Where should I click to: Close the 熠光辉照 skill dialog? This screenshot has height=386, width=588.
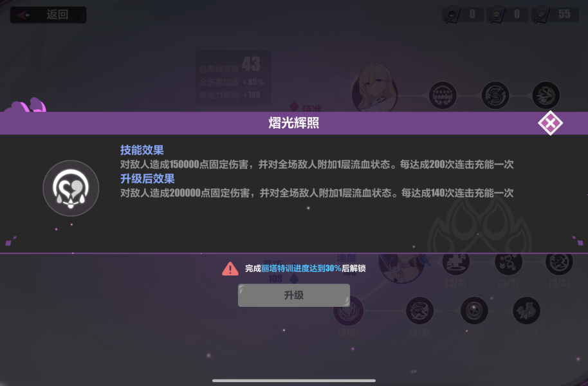pyautogui.click(x=550, y=123)
